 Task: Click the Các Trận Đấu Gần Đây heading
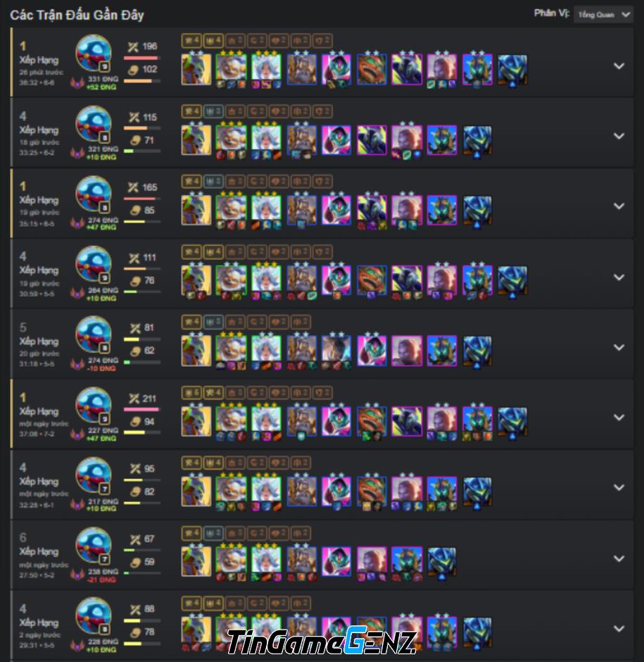click(77, 15)
